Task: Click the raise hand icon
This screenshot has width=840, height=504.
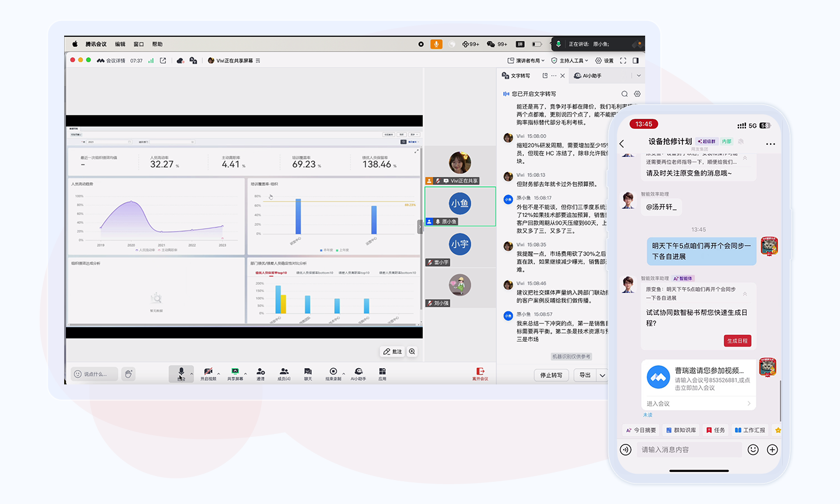Action: click(x=129, y=374)
